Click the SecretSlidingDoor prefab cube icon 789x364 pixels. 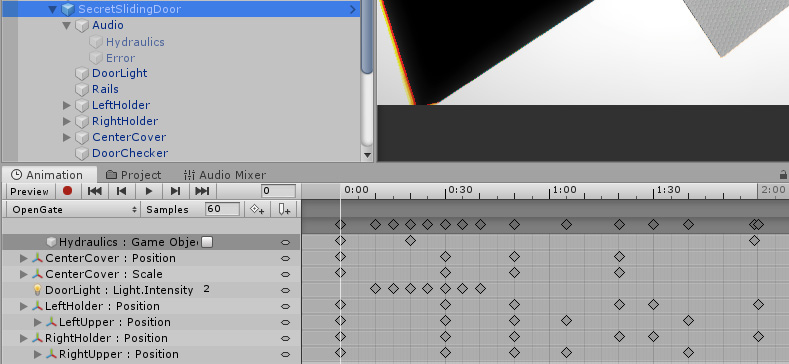[68, 9]
